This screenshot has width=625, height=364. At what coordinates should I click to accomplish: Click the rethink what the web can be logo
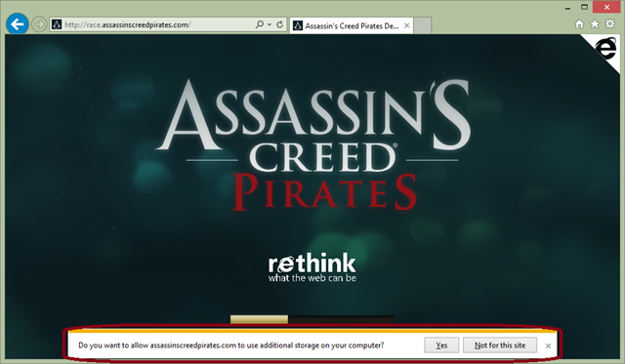[x=312, y=267]
